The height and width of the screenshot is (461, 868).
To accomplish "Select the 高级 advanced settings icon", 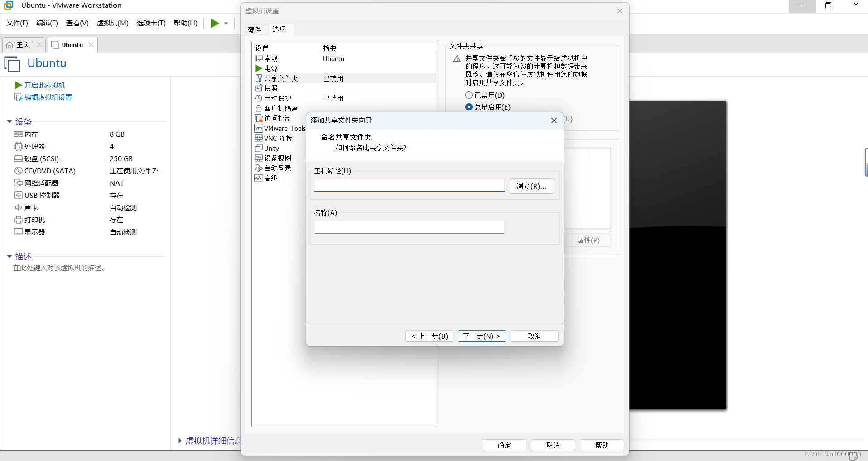I will (x=259, y=178).
